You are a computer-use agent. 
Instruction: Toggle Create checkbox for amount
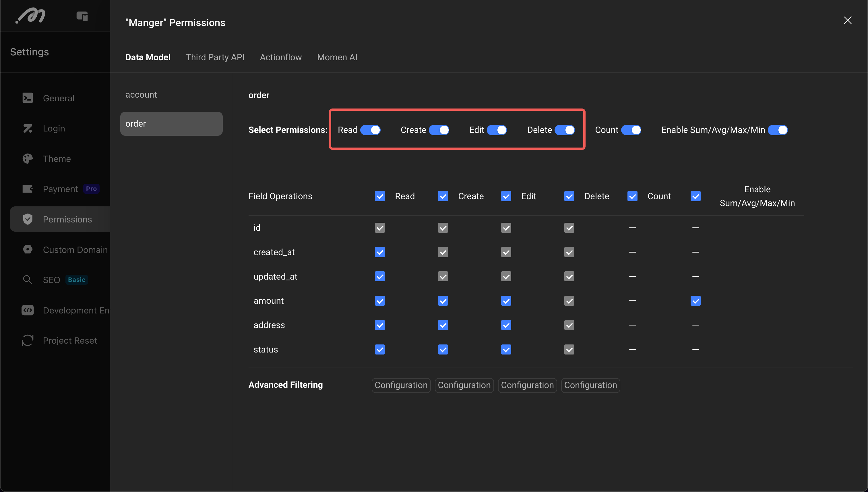coord(443,301)
